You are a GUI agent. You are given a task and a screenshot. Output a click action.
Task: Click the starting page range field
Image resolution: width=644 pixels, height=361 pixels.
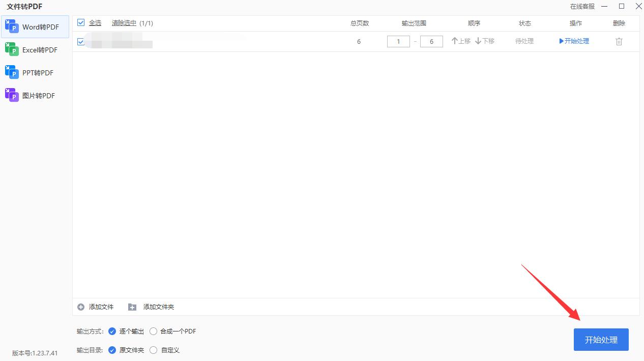pyautogui.click(x=398, y=41)
